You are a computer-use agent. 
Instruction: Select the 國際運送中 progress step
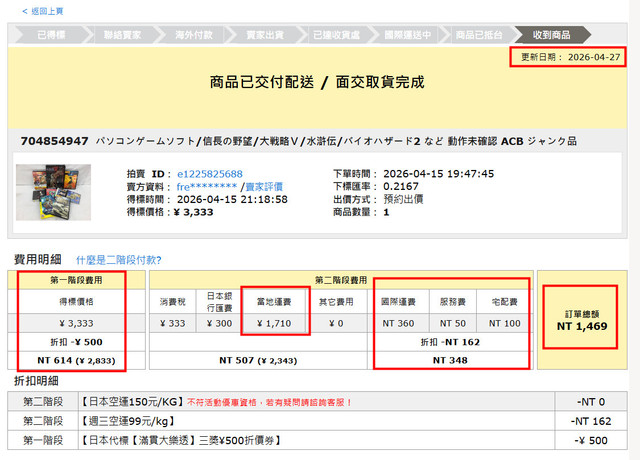pos(407,35)
